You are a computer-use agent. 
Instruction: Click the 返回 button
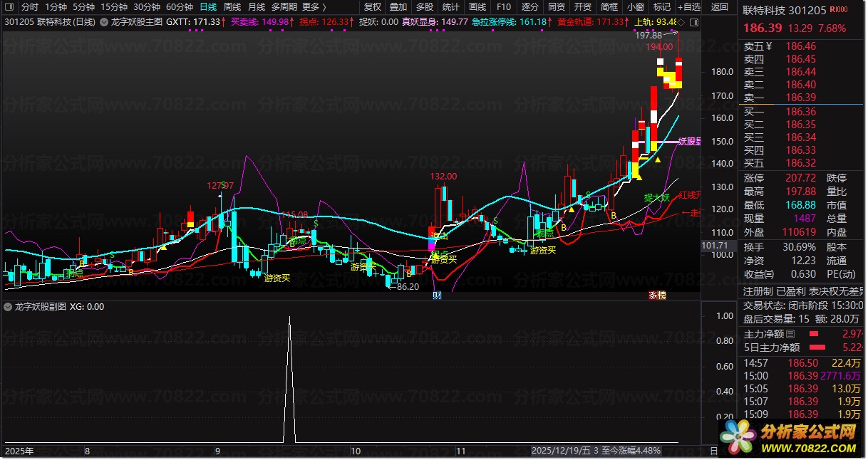click(x=720, y=6)
